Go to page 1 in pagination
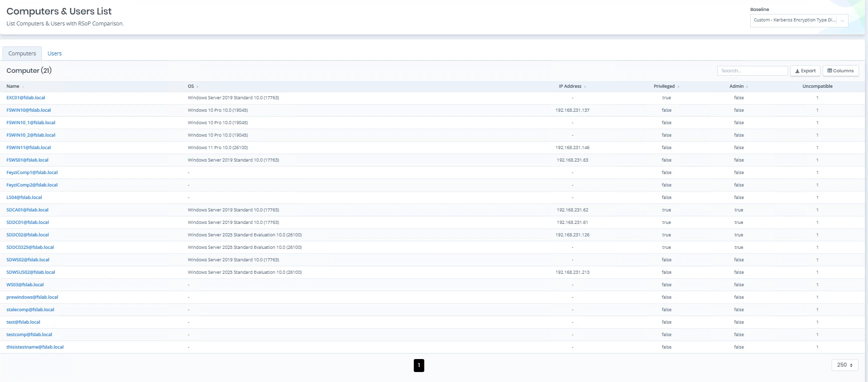The image size is (868, 382). tap(419, 366)
